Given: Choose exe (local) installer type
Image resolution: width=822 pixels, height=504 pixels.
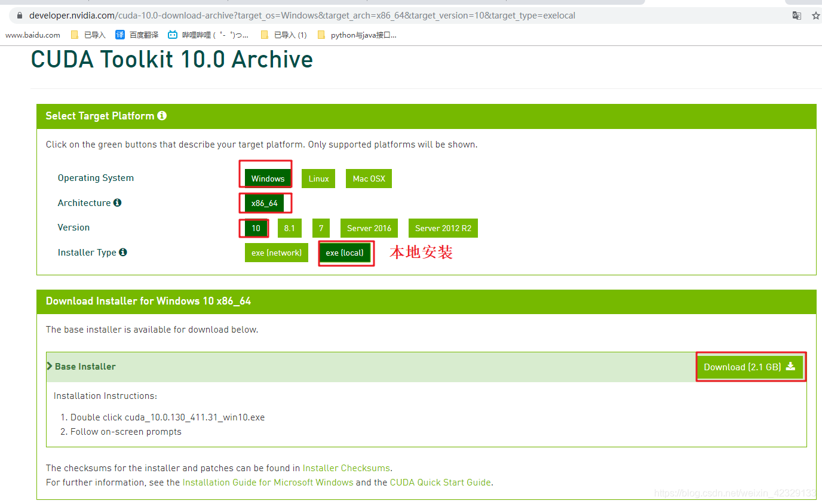Looking at the screenshot, I should coord(345,253).
